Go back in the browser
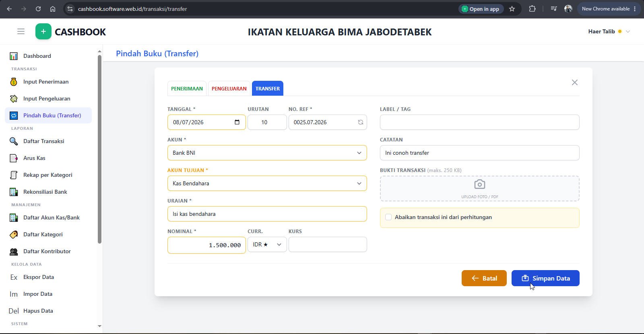 9,9
